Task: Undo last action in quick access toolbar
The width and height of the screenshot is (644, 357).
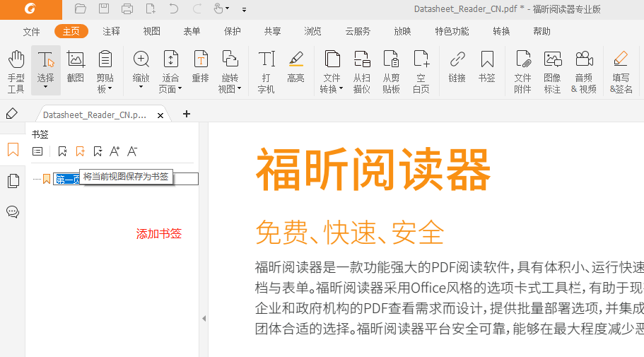Action: pyautogui.click(x=173, y=8)
